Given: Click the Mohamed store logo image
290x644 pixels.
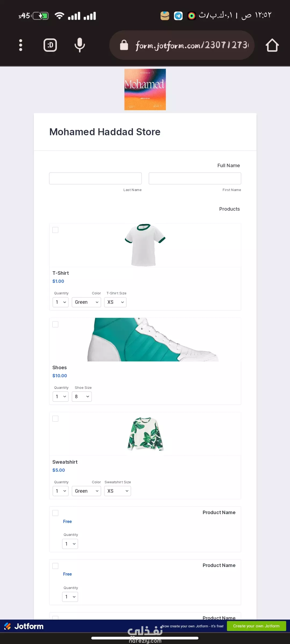Looking at the screenshot, I should (x=145, y=89).
